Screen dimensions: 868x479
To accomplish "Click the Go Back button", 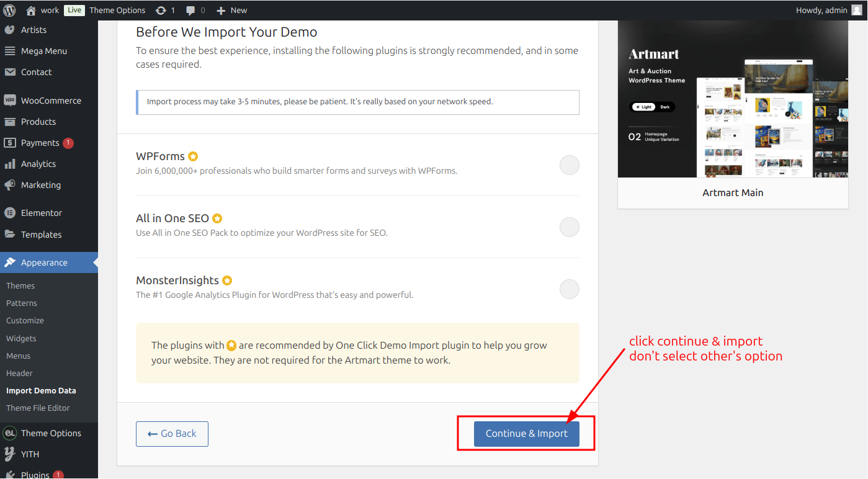I will tap(172, 434).
